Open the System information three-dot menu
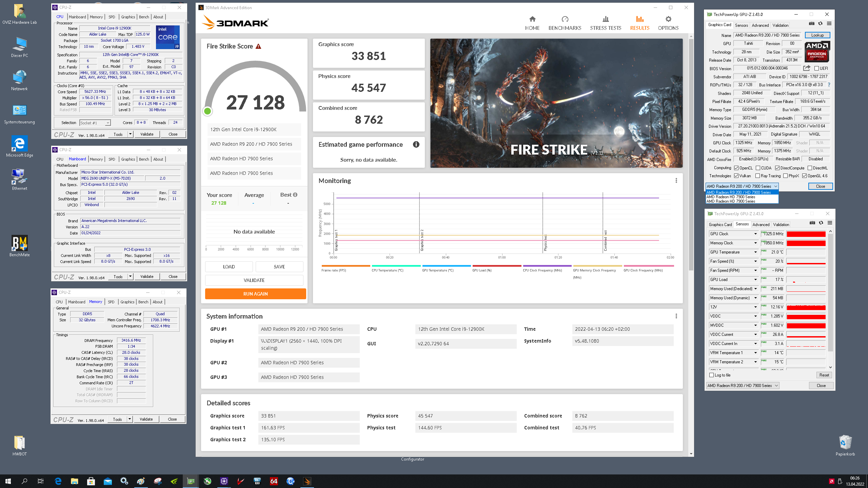Viewport: 868px width, 488px height. (x=676, y=316)
